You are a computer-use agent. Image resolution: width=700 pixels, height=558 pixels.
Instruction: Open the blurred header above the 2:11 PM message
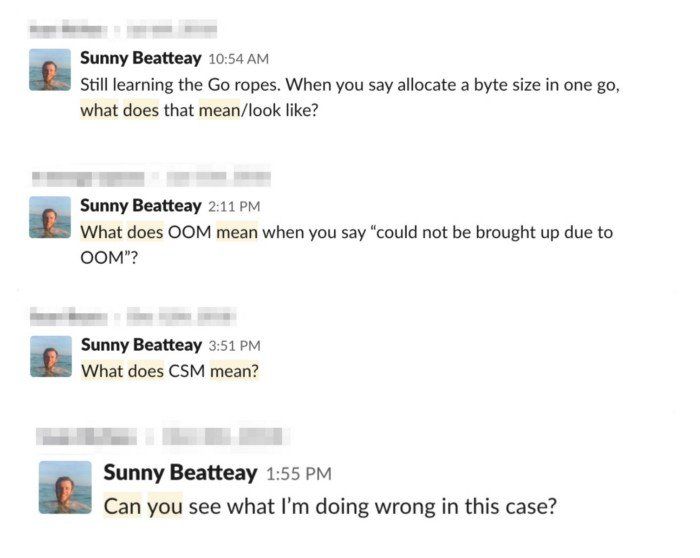click(x=150, y=178)
